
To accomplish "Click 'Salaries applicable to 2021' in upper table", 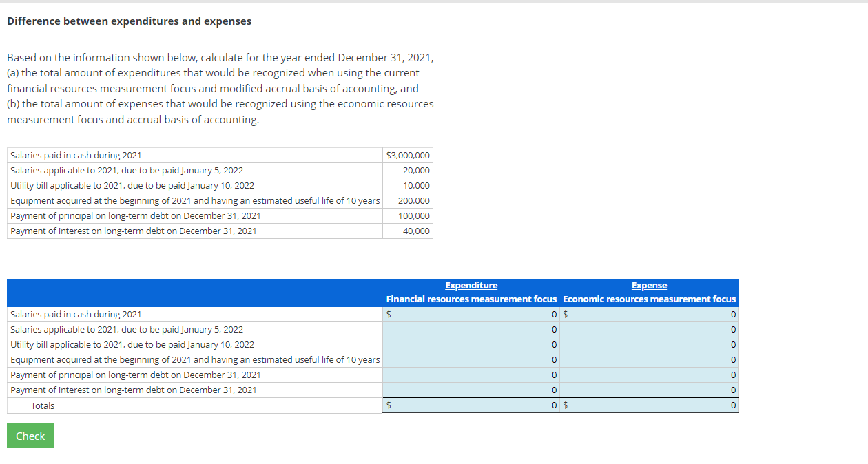I will [x=127, y=171].
